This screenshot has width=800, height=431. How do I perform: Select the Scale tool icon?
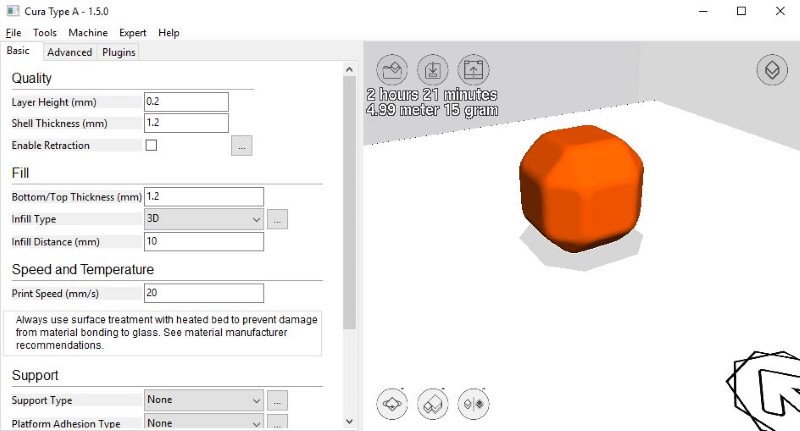pos(433,404)
